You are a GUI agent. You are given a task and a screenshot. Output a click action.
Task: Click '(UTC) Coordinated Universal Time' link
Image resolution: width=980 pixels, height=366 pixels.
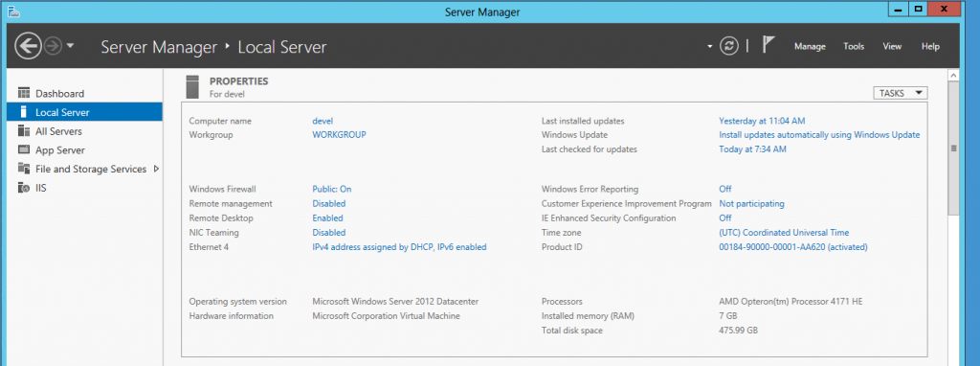[784, 232]
